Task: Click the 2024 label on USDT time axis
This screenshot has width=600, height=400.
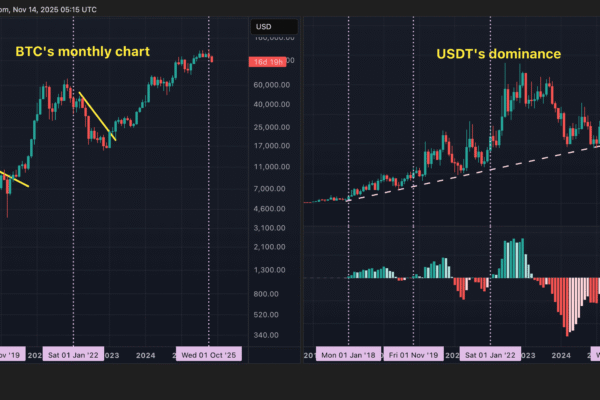Action: (561, 355)
